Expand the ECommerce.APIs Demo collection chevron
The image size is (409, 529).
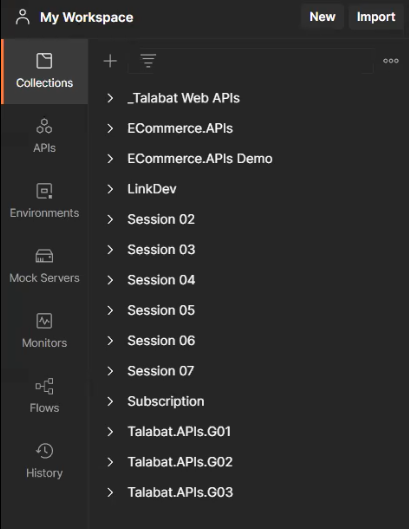(x=110, y=159)
